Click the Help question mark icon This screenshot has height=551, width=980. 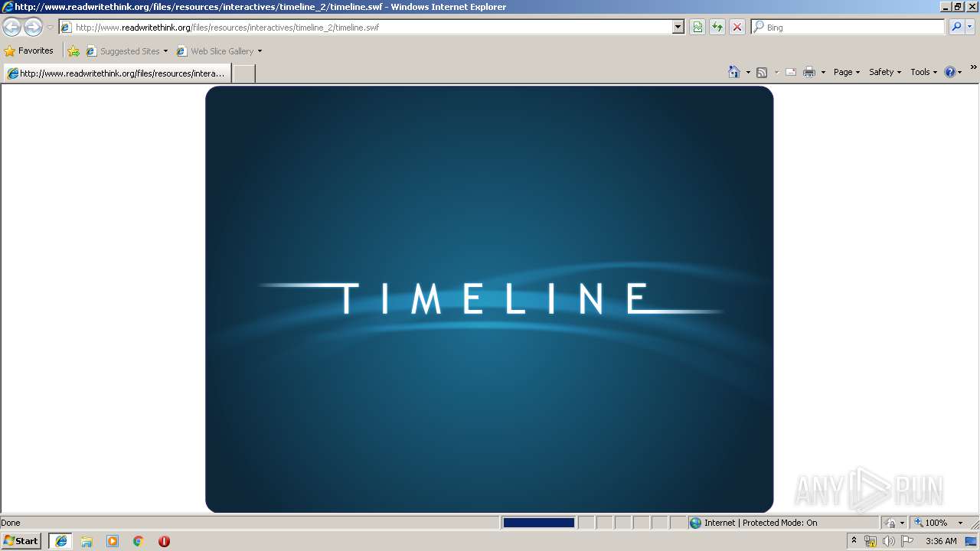pyautogui.click(x=950, y=72)
